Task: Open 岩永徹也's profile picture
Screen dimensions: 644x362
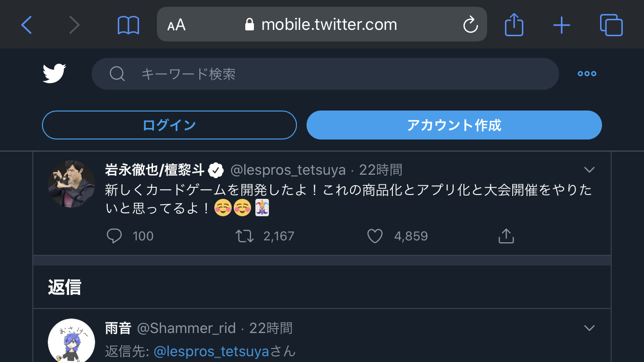Action: click(71, 184)
